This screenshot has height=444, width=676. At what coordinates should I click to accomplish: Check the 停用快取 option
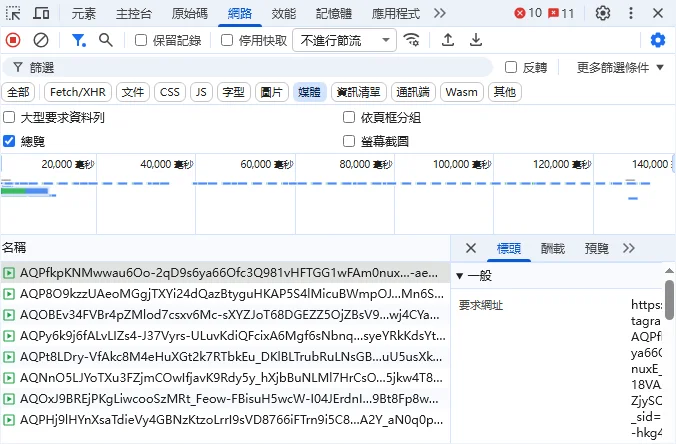227,40
